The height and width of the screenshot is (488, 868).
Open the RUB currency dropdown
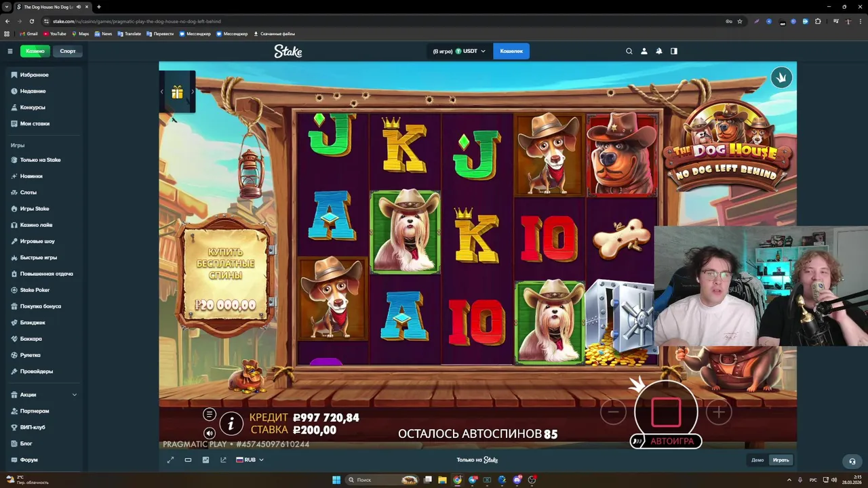click(x=250, y=460)
